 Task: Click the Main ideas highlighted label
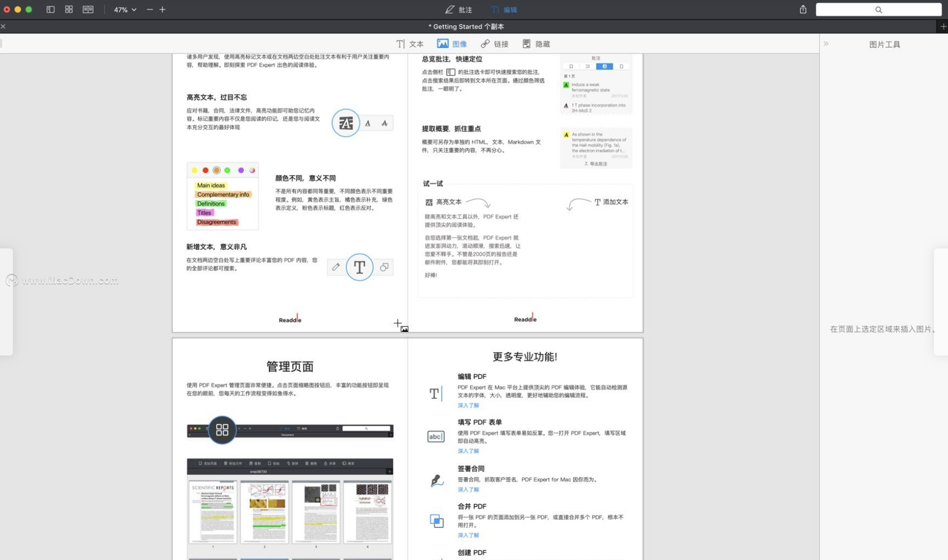pos(210,185)
